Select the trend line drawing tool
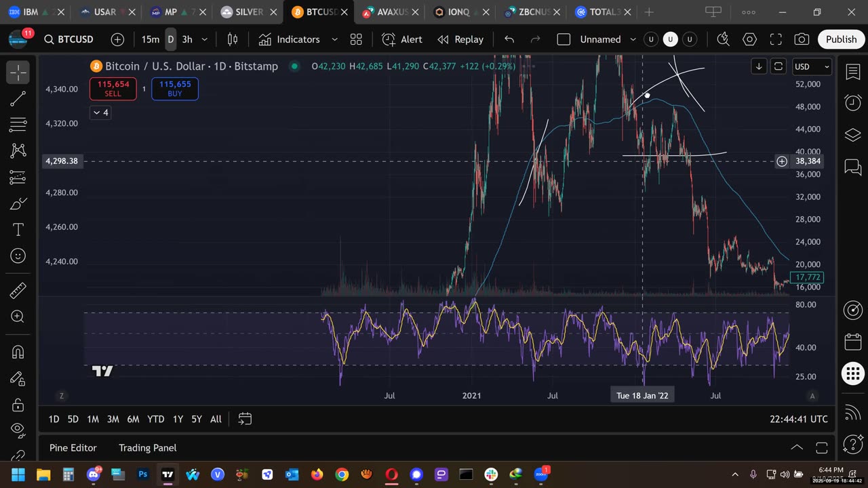 point(18,99)
